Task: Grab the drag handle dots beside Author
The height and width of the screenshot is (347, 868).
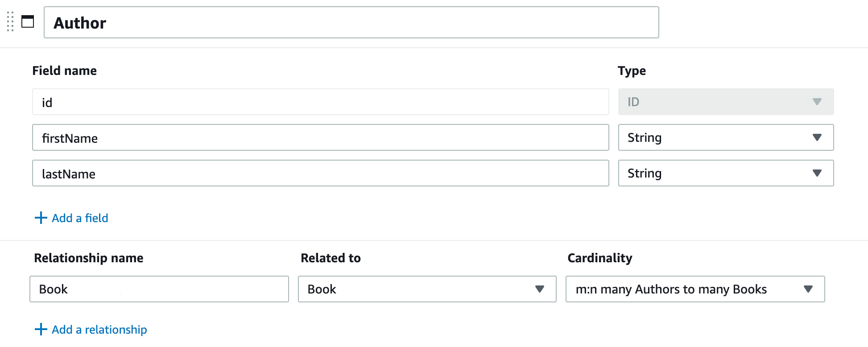Action: click(10, 22)
